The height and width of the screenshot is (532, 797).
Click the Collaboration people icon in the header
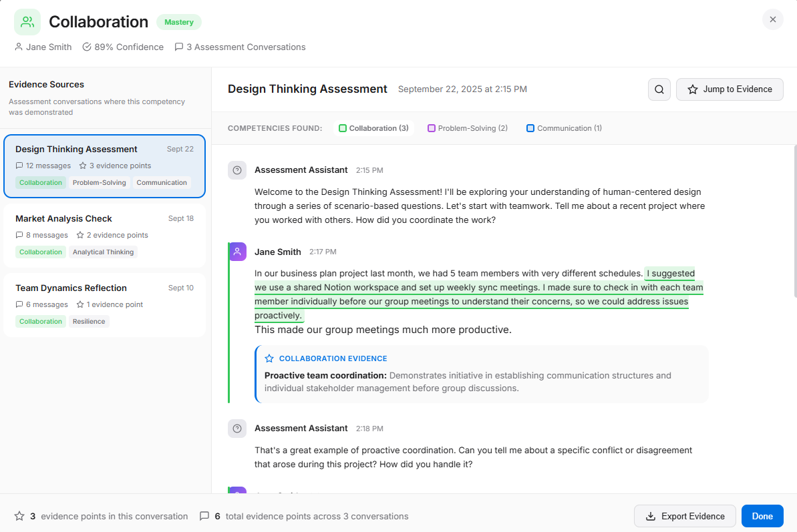point(27,21)
